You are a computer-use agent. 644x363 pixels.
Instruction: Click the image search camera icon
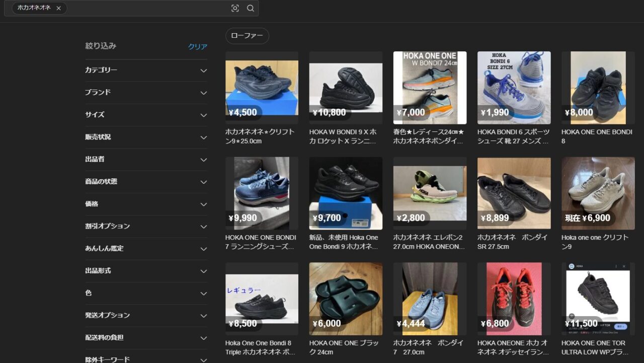pyautogui.click(x=235, y=8)
